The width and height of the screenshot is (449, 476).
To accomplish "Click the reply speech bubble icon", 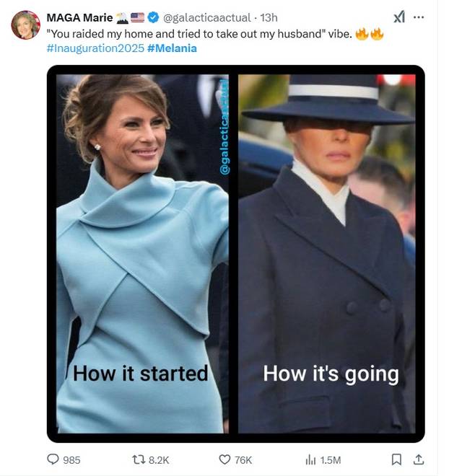I will [53, 459].
